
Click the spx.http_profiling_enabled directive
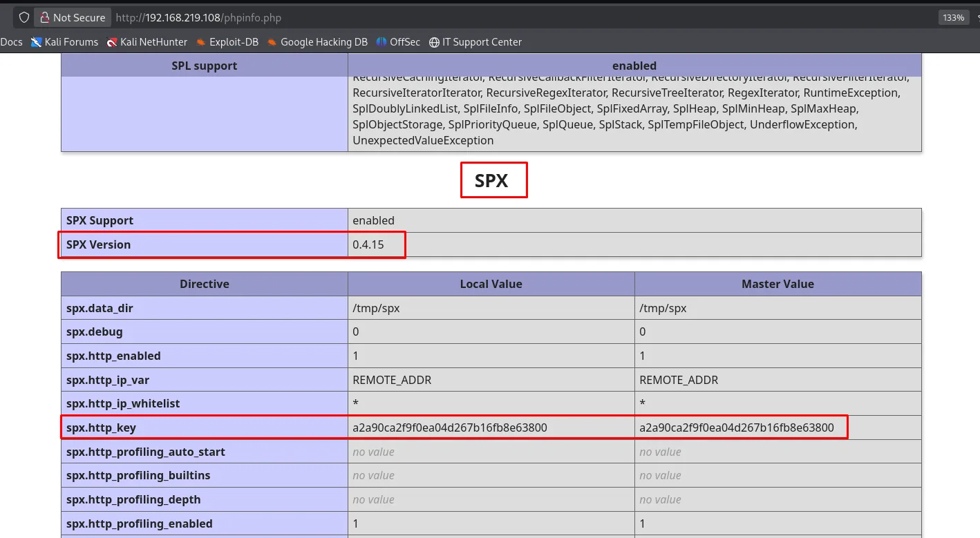(x=140, y=523)
